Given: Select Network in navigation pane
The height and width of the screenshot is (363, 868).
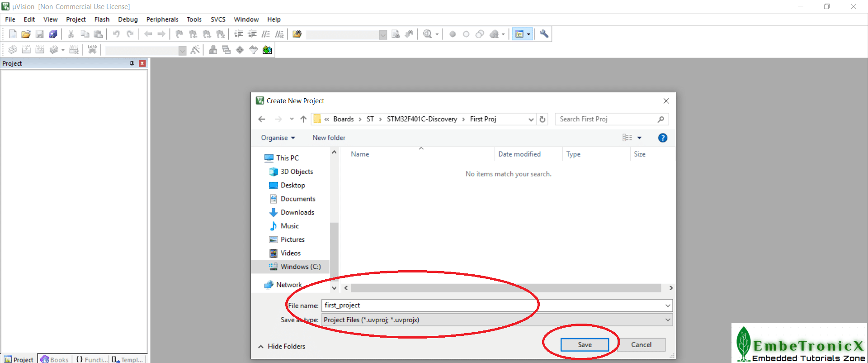Looking at the screenshot, I should [289, 285].
